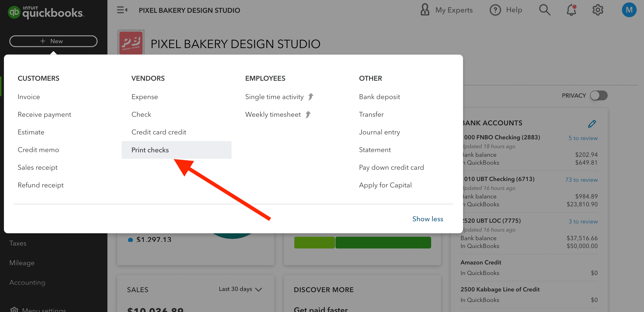Open 3 to review link
This screenshot has height=312, width=644.
[x=583, y=221]
